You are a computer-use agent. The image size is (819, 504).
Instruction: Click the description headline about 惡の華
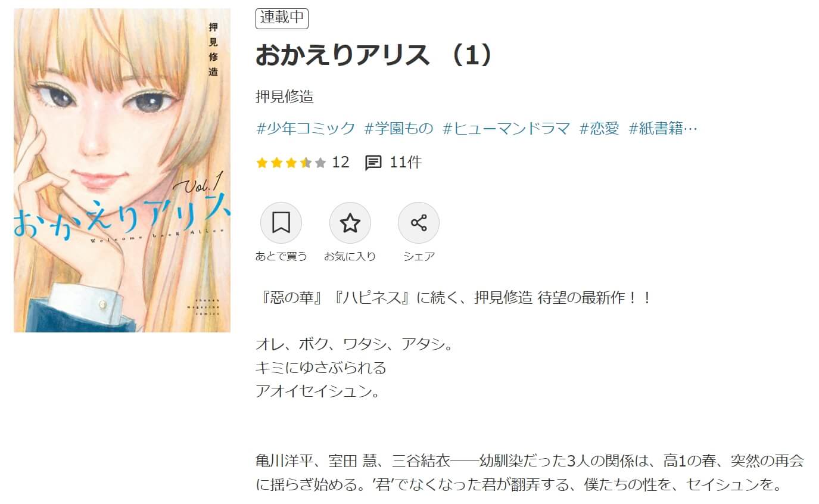[x=454, y=298]
